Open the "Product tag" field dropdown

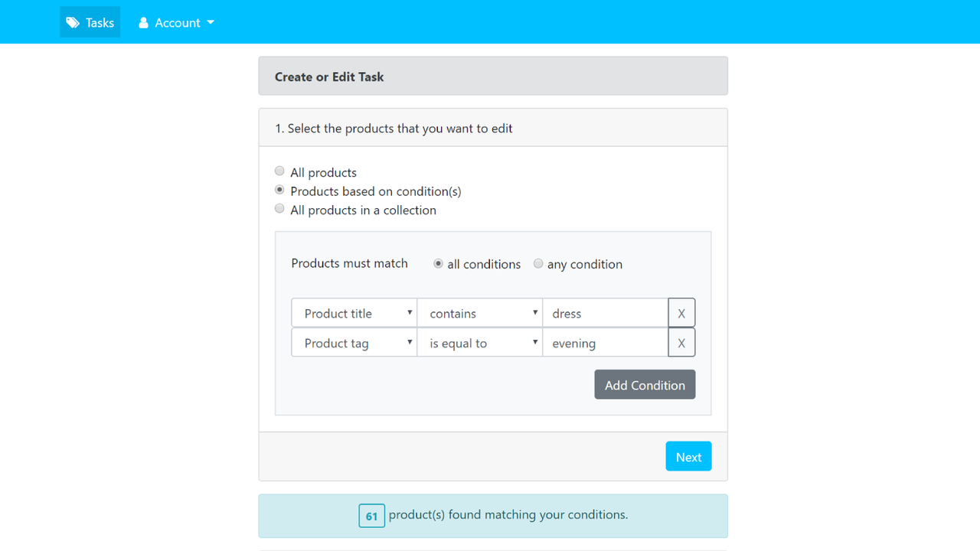tap(354, 342)
